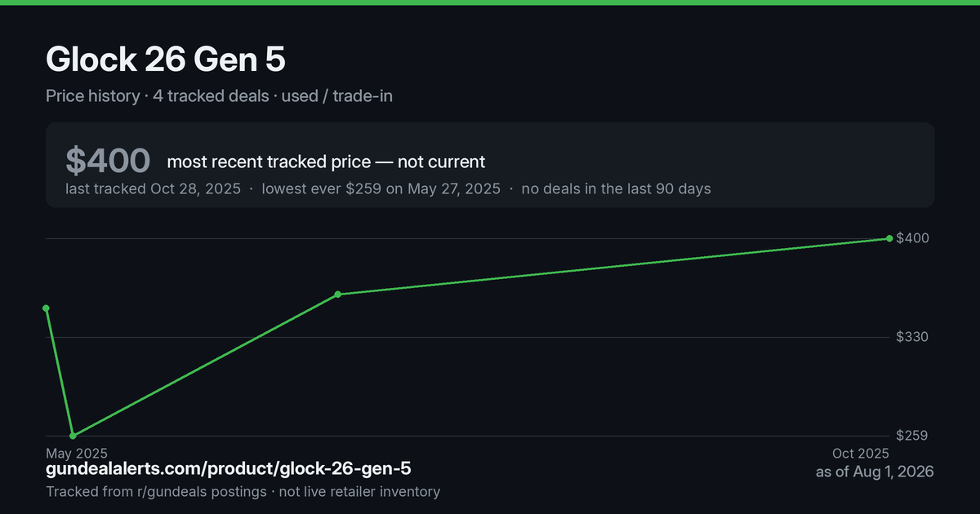Click the 'as of Aug 1, 2026' date
The image size is (980, 514).
(x=875, y=472)
